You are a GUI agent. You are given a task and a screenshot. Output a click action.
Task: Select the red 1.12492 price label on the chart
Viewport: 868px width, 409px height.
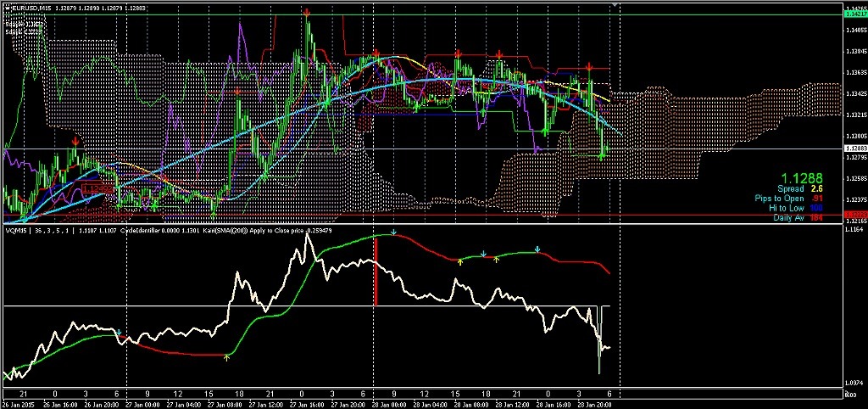tap(96, 187)
